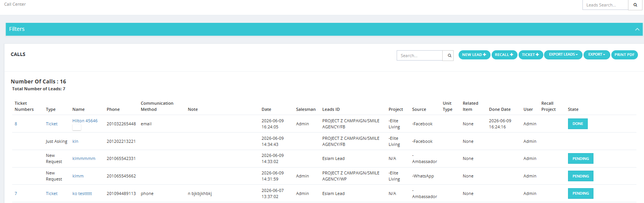Click the Done Date column header

(x=500, y=109)
